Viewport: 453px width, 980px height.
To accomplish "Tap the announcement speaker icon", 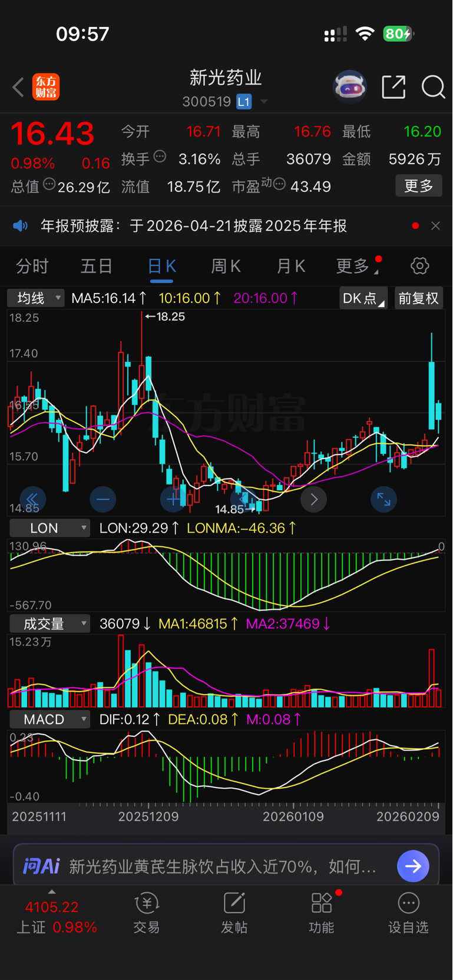I will [21, 226].
